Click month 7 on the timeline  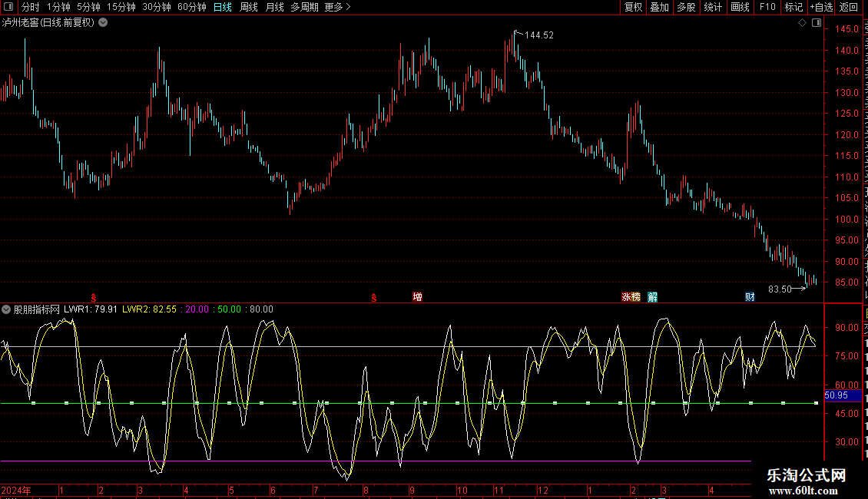(x=316, y=491)
